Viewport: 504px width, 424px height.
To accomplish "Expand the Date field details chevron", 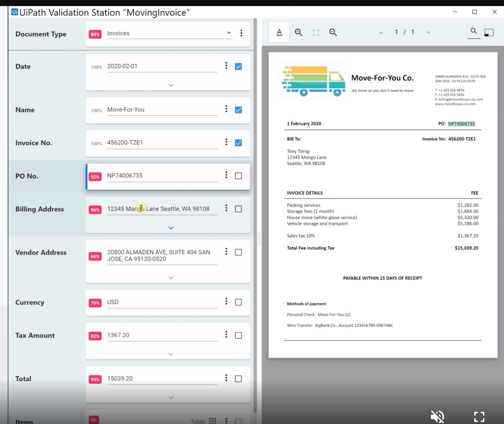I will tap(171, 85).
